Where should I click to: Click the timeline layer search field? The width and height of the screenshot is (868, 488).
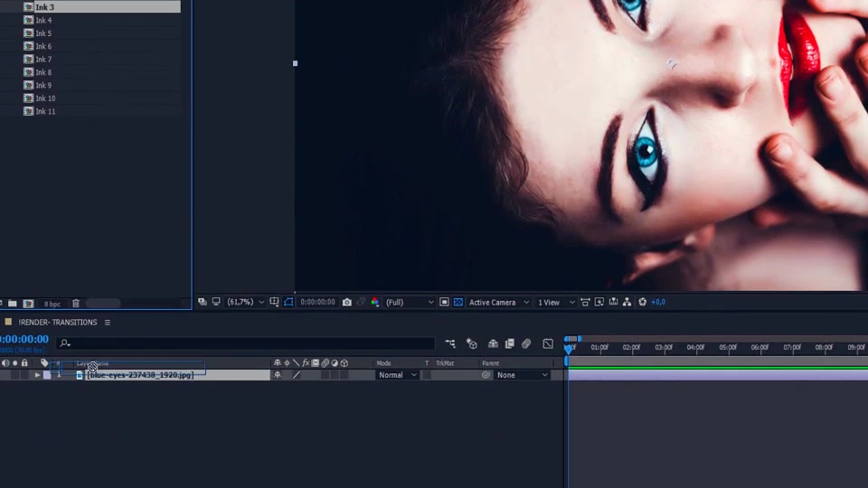[245, 343]
